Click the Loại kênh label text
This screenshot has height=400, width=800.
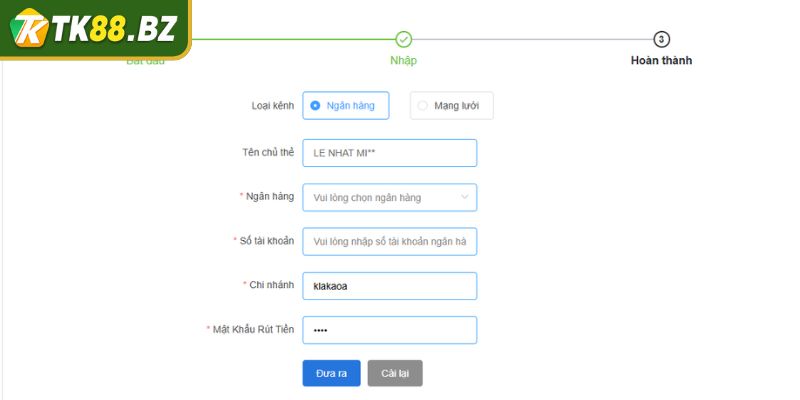tap(272, 106)
